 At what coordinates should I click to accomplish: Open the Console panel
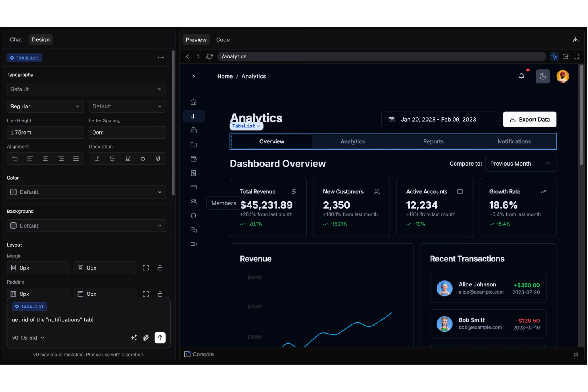[x=199, y=354]
